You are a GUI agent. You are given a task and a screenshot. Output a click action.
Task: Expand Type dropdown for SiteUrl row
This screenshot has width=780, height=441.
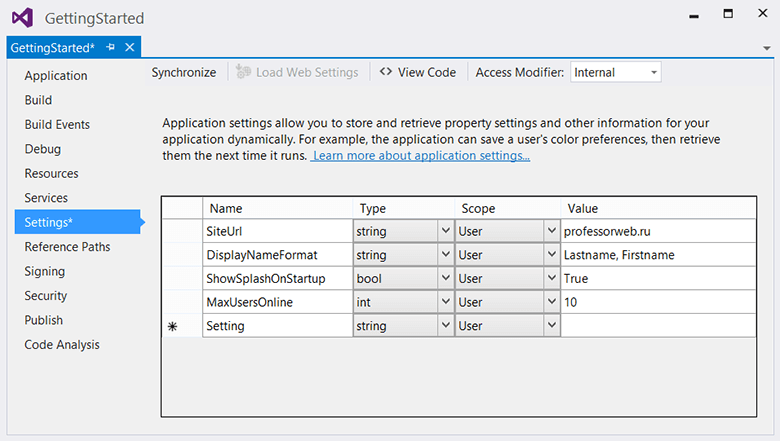coord(446,231)
